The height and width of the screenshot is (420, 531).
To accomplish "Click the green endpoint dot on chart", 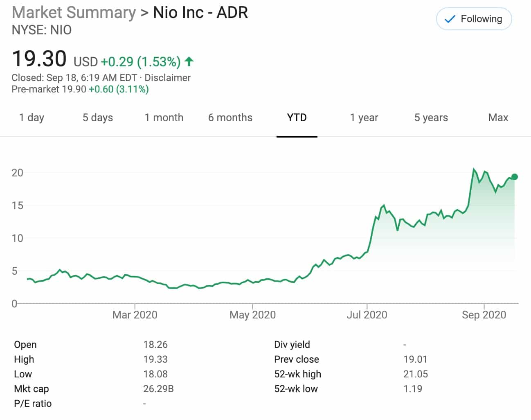I will (513, 177).
